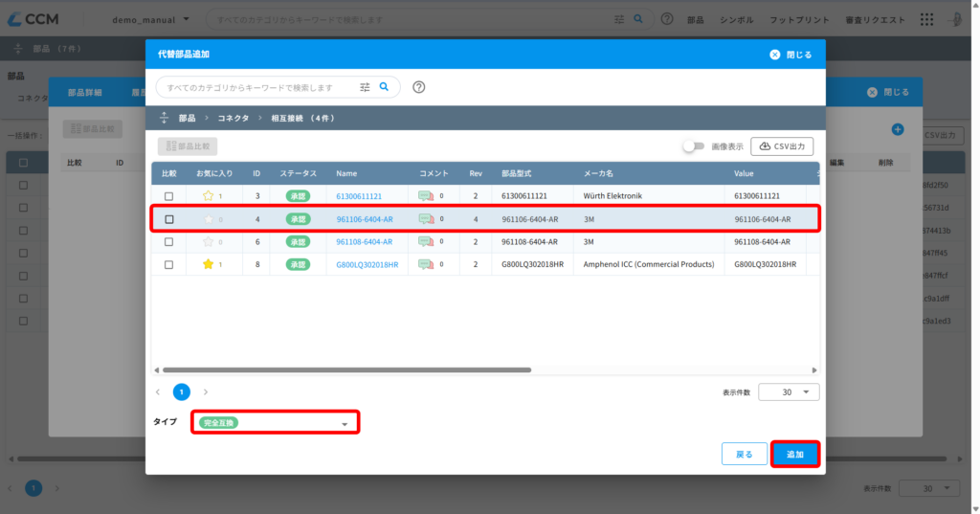Click 部品 in the dialog breadcrumb

click(x=187, y=118)
